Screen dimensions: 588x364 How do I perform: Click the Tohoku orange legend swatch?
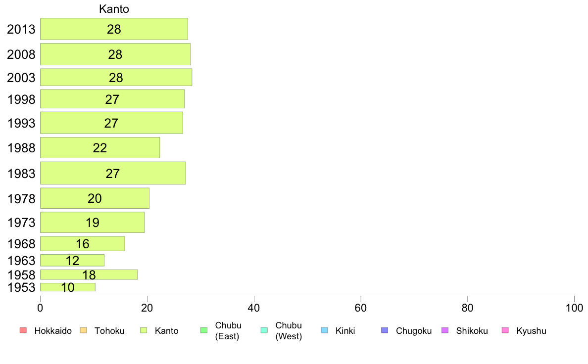click(x=83, y=330)
